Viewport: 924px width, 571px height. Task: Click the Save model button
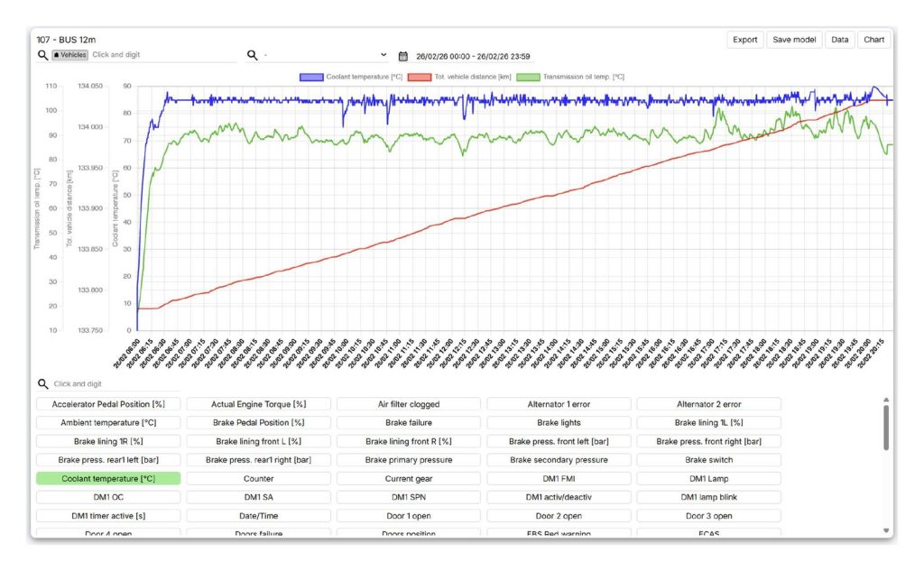pos(794,40)
